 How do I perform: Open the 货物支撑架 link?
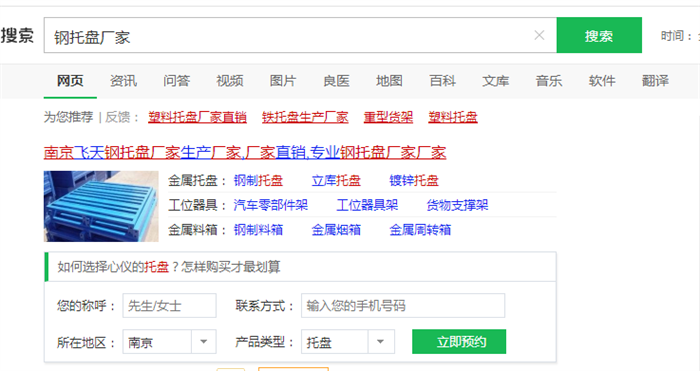[x=457, y=205]
